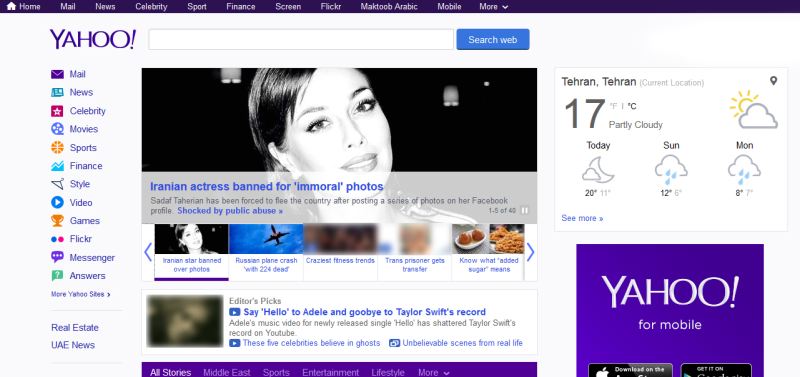Go to previous carousel stories with left arrow

[148, 252]
